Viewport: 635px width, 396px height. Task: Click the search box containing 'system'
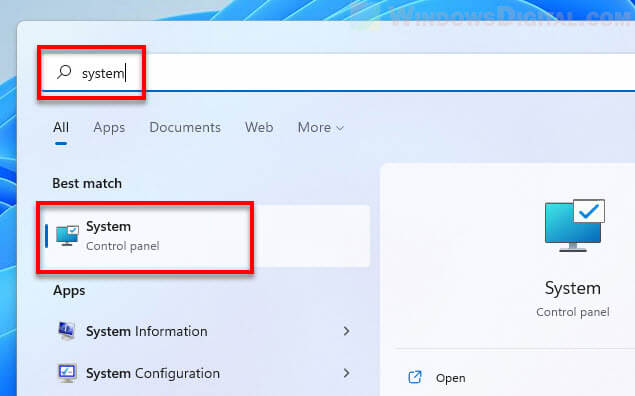point(338,73)
